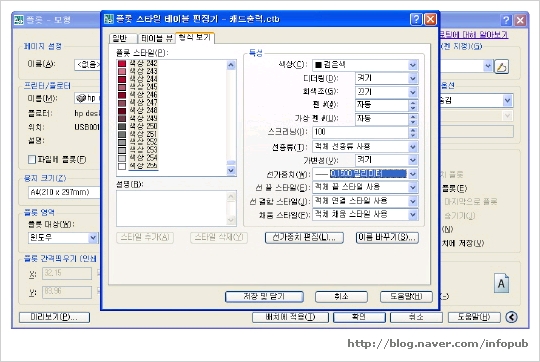Image resolution: width=540 pixels, height=362 pixels.
Task: Click the 펜 # spinner arrows
Action: [x=413, y=105]
